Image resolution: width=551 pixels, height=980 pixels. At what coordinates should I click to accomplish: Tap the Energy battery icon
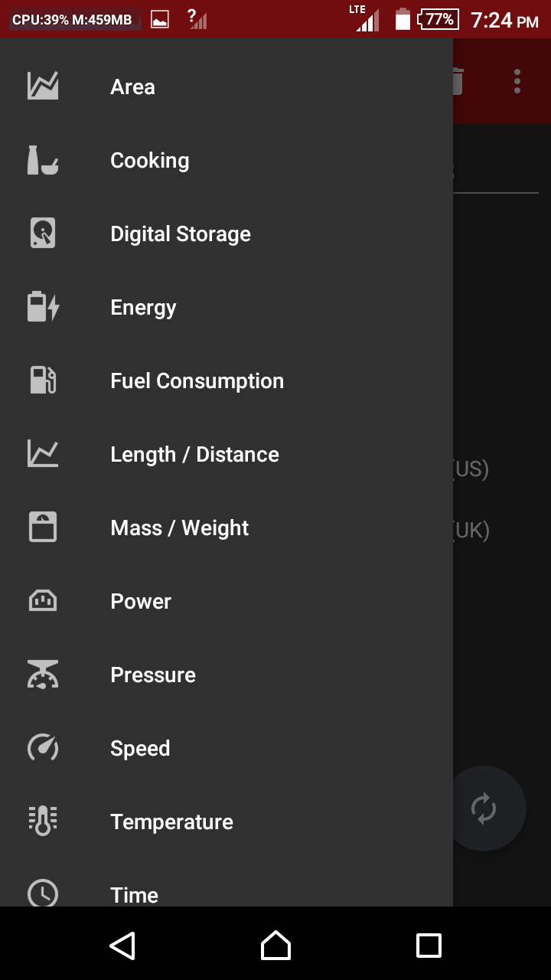coord(43,307)
